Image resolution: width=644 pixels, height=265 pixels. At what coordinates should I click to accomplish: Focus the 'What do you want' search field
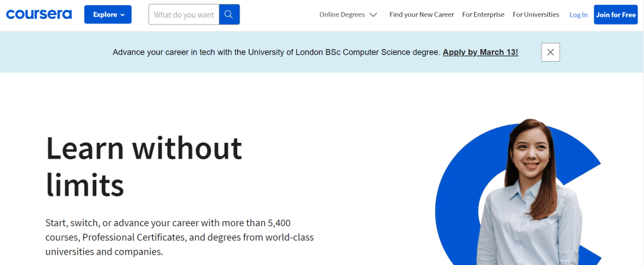184,14
